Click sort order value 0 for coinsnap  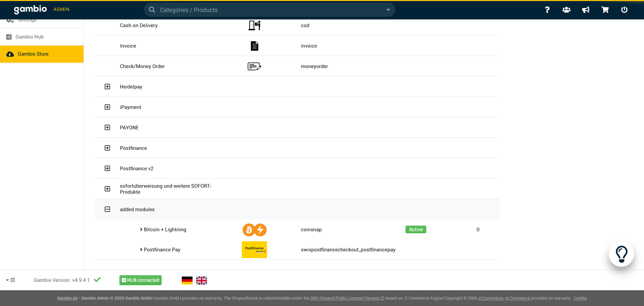pyautogui.click(x=478, y=230)
